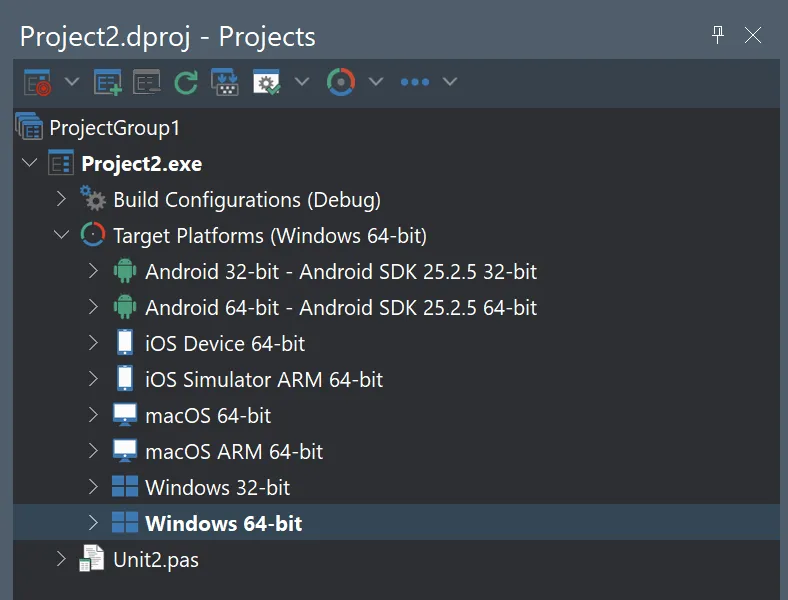Viewport: 788px width, 600px height.
Task: Click the ProjectGroup1 stacked windows icon
Action: (x=29, y=126)
